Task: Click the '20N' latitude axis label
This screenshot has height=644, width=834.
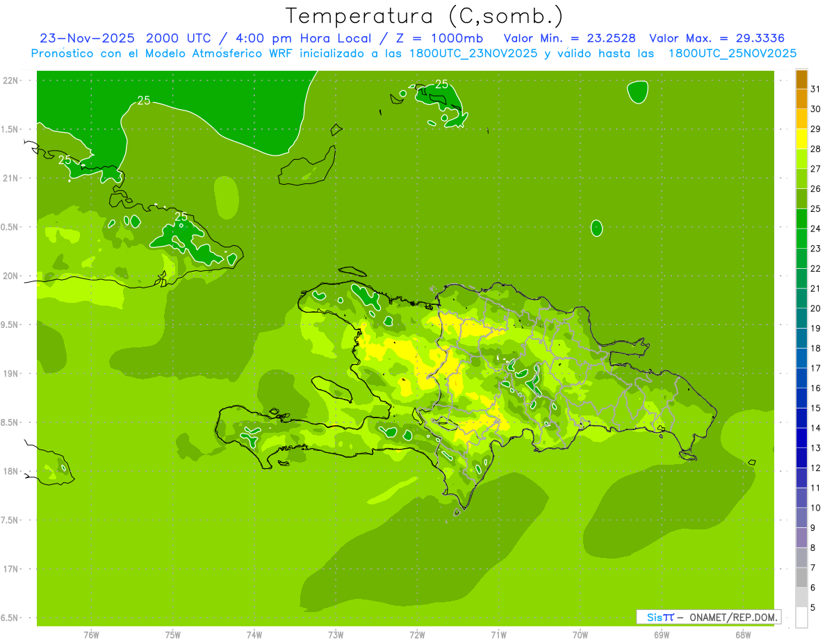Action: pyautogui.click(x=12, y=276)
